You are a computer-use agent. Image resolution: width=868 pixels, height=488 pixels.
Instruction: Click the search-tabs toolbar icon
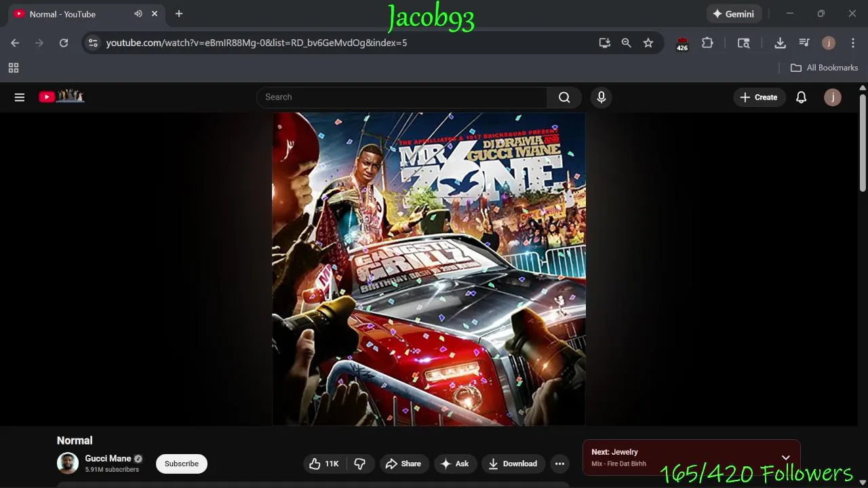click(744, 43)
